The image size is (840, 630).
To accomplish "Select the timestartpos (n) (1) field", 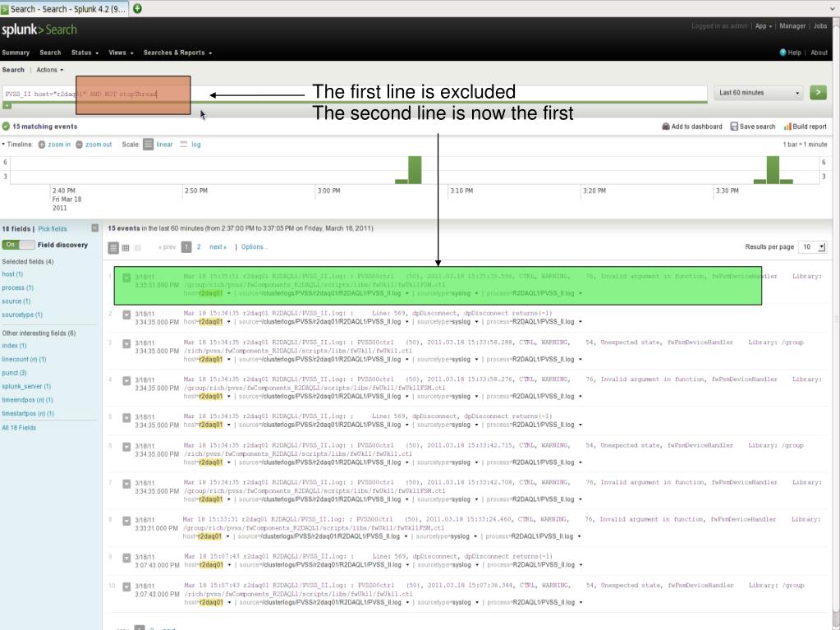I will [28, 414].
